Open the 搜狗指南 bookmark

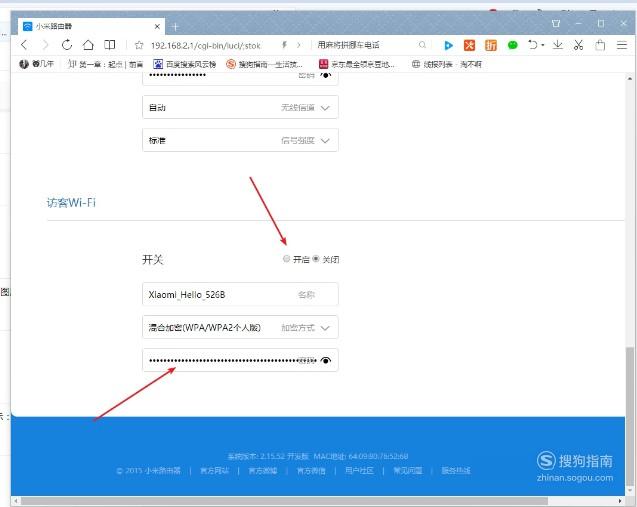click(x=264, y=64)
